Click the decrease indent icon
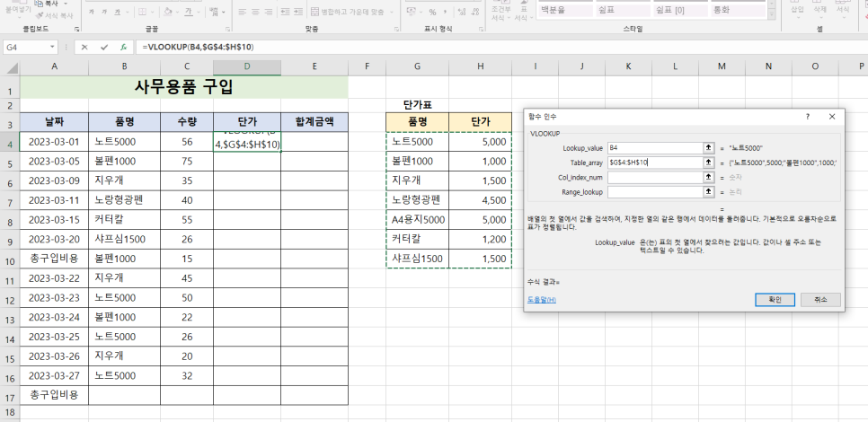Image resolution: width=868 pixels, height=422 pixels. 286,12
